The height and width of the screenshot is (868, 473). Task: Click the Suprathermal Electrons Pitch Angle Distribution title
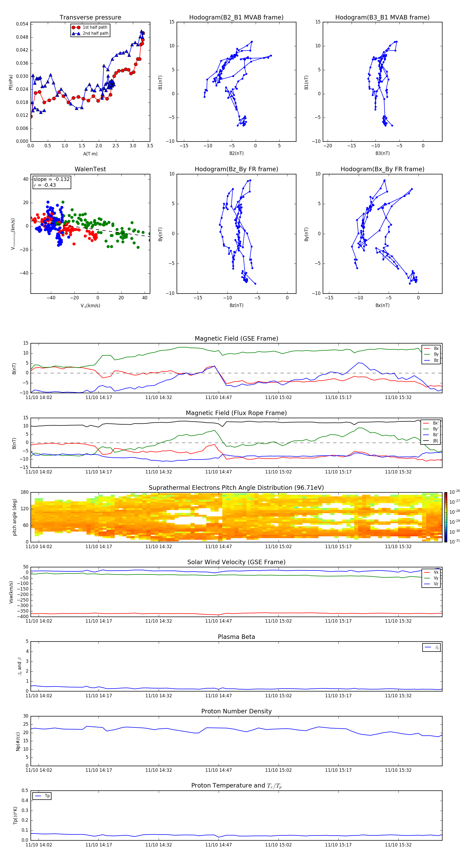[236, 488]
